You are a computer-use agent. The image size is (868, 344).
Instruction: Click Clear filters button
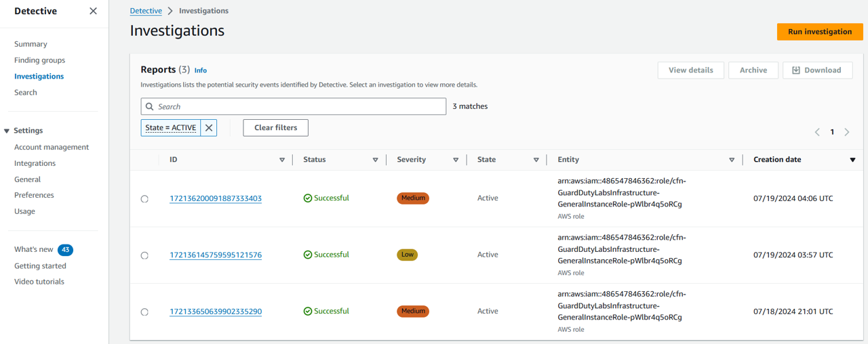tap(275, 128)
